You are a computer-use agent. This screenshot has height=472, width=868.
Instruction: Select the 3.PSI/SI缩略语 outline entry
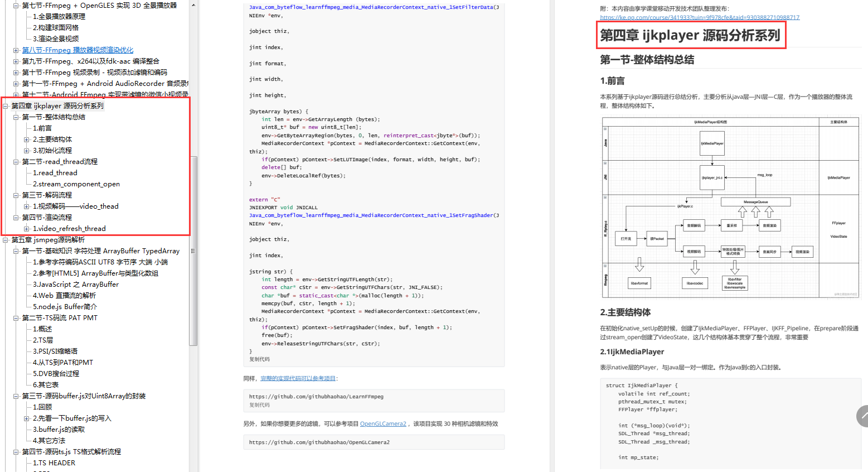point(55,351)
